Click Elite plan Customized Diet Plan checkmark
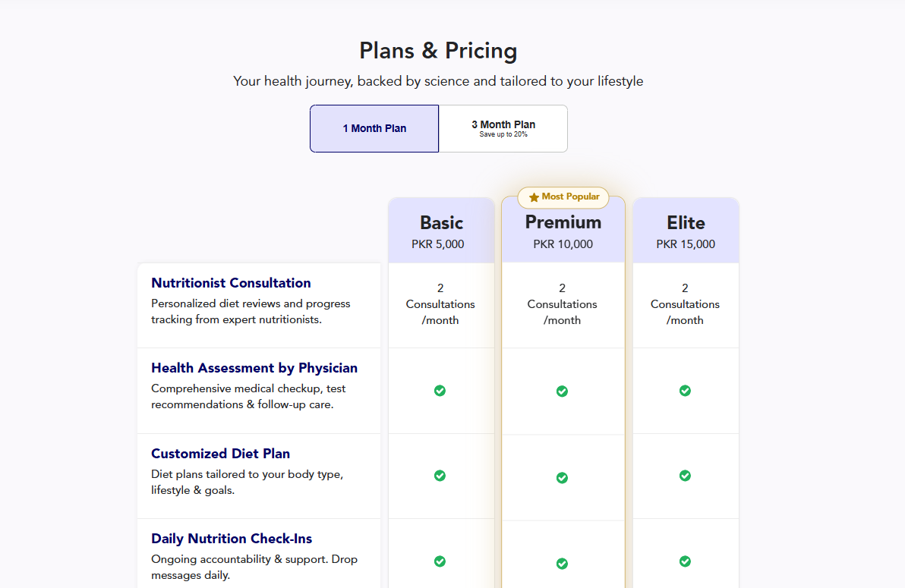Viewport: 905px width, 588px height. click(x=685, y=476)
